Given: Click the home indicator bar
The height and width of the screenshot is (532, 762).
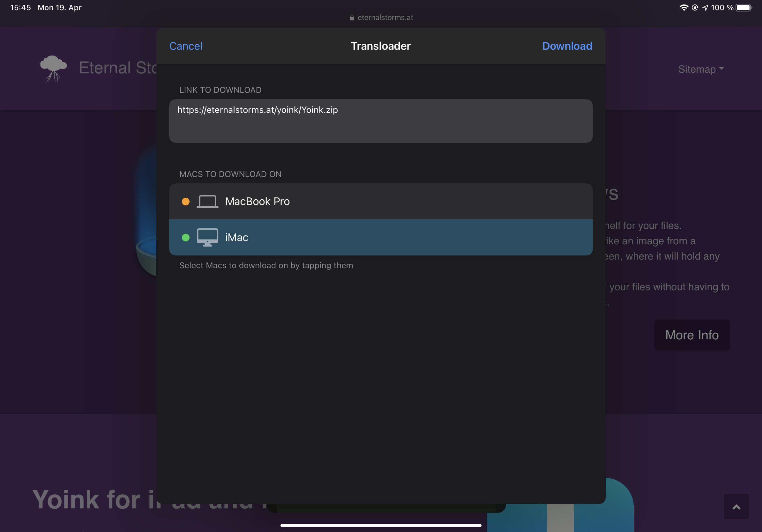Looking at the screenshot, I should 381,525.
